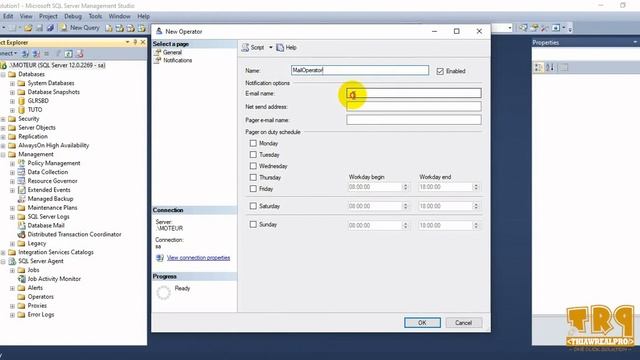Click the Alphabetical sort icon in Properties panel
640x360 pixels.
pyautogui.click(x=550, y=67)
